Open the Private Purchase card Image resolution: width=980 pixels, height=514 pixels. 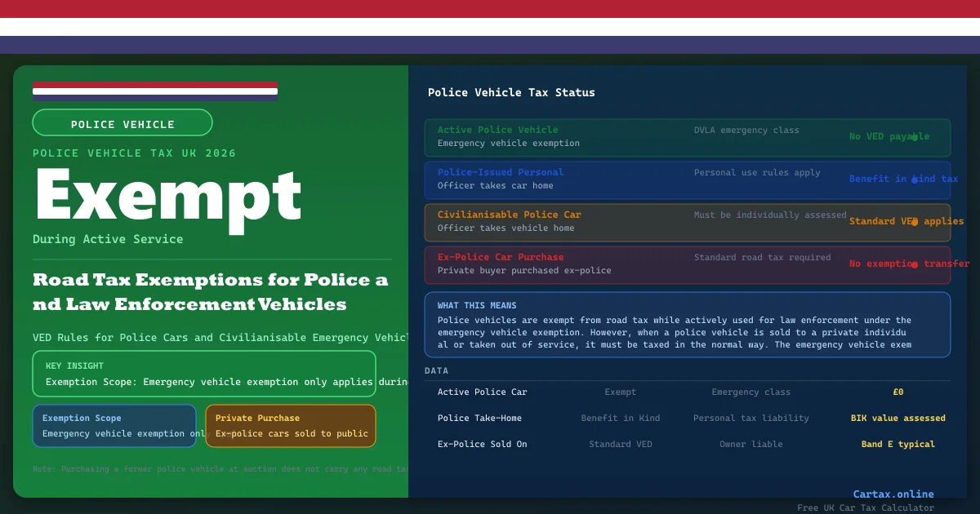click(291, 426)
